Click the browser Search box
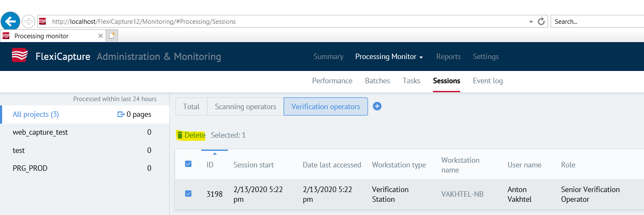The image size is (644, 215). [x=597, y=21]
